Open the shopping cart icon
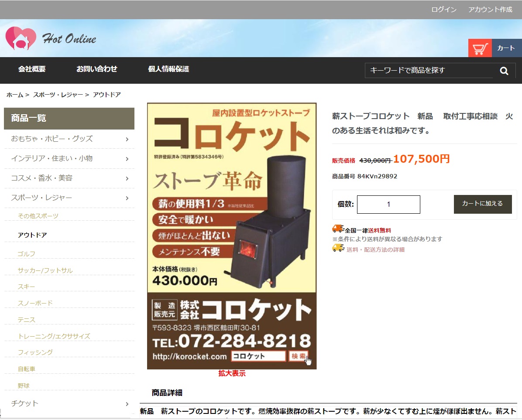522x420 pixels. click(x=480, y=48)
